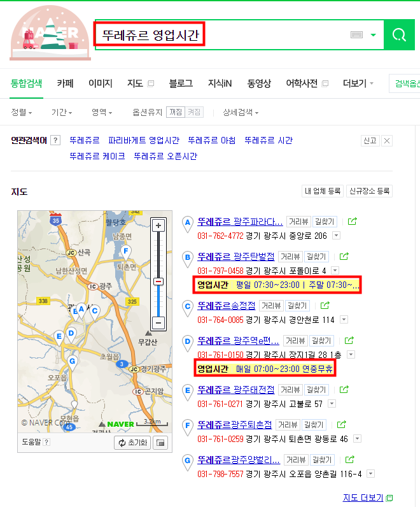Open the 기간 period dropdown

click(x=62, y=113)
